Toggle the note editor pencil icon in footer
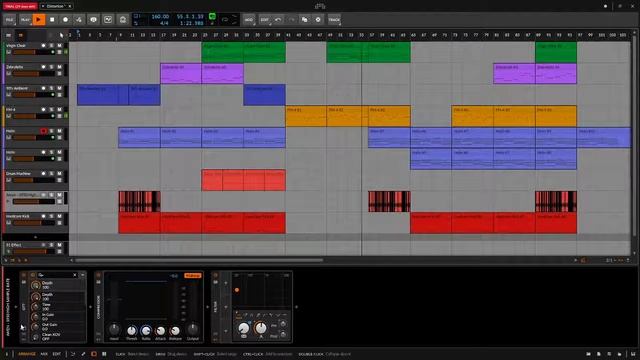This screenshot has width=640, height=360. click(x=83, y=354)
